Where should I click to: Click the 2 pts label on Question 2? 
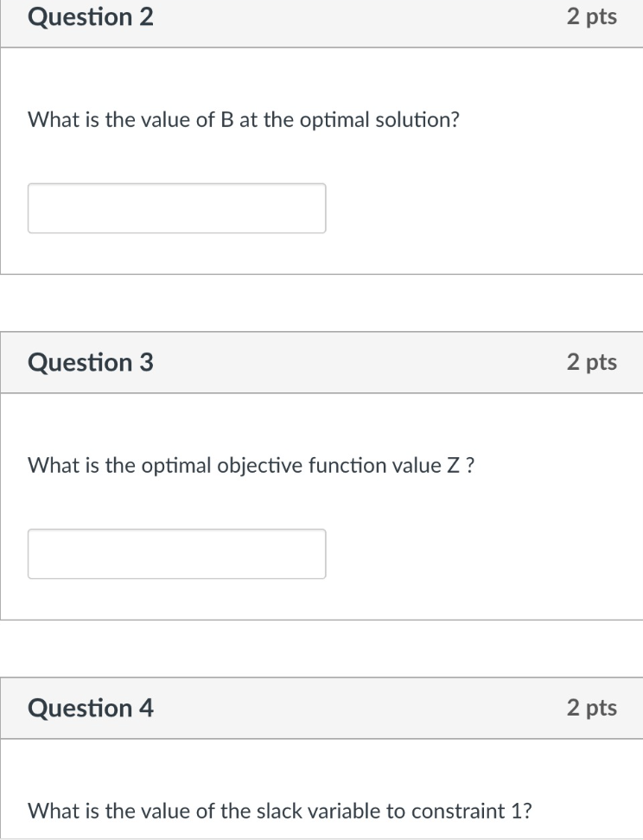[594, 16]
